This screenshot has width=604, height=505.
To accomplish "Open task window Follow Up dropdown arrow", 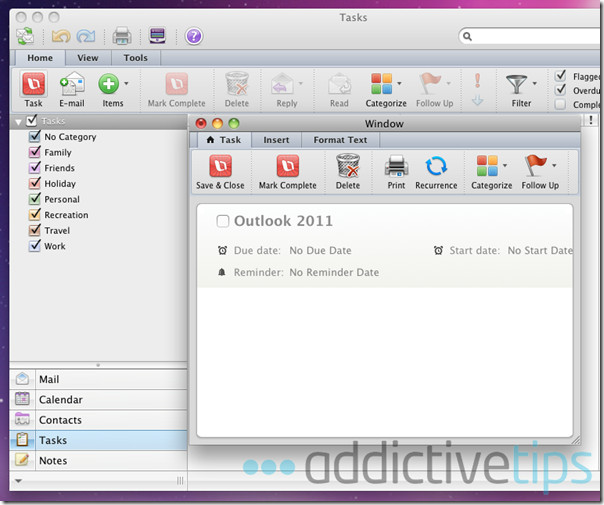I will coord(554,166).
